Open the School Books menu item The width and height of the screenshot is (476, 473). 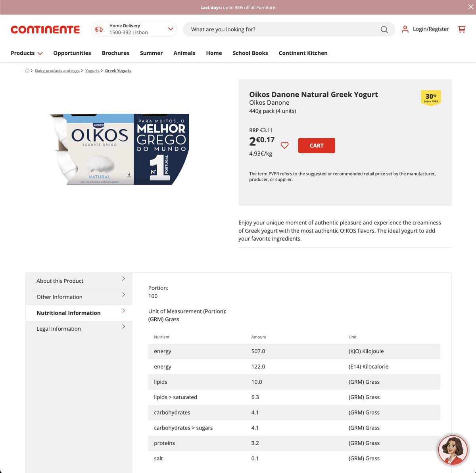coord(250,53)
